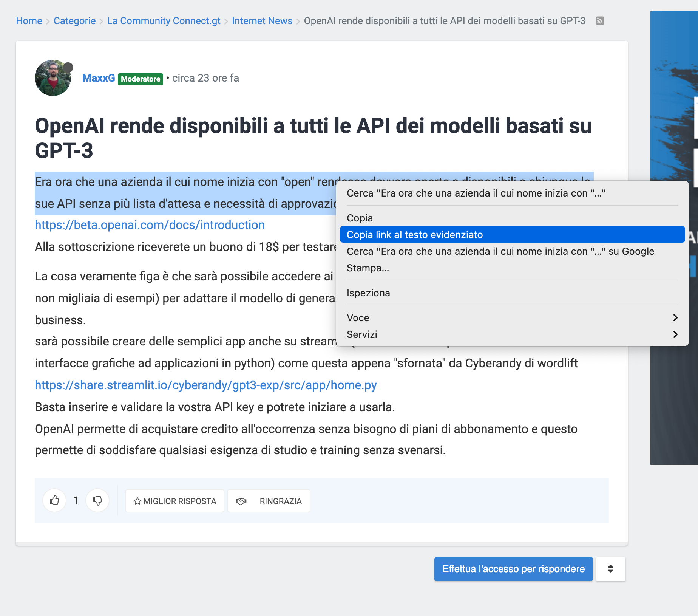
Task: Pick the su Google search menu entry
Action: click(x=512, y=251)
